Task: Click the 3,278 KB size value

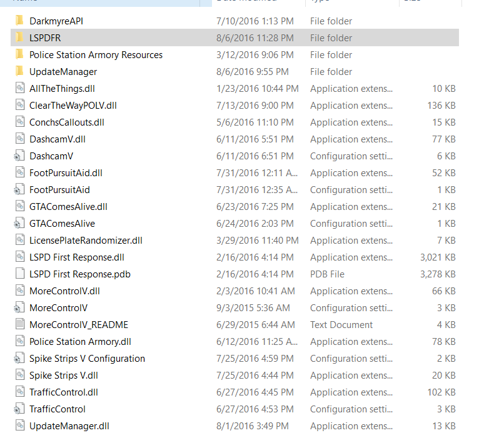Action: (x=438, y=274)
